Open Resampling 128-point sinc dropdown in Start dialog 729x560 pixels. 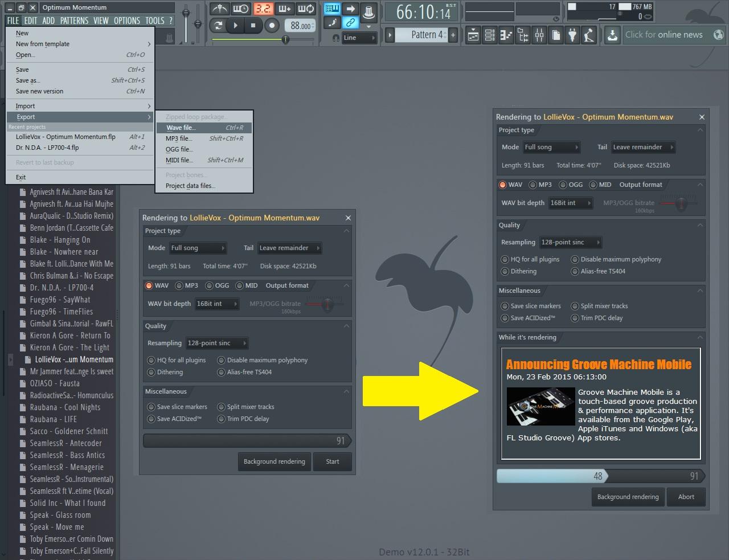217,343
